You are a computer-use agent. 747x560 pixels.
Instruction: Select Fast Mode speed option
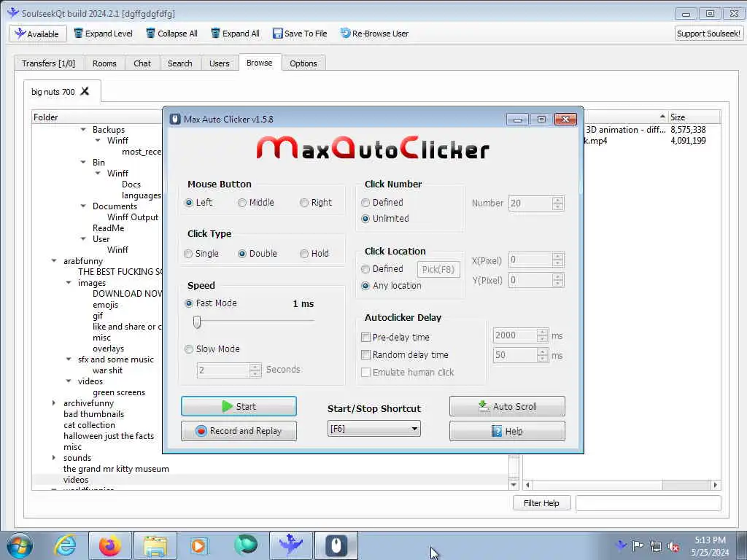click(x=189, y=303)
